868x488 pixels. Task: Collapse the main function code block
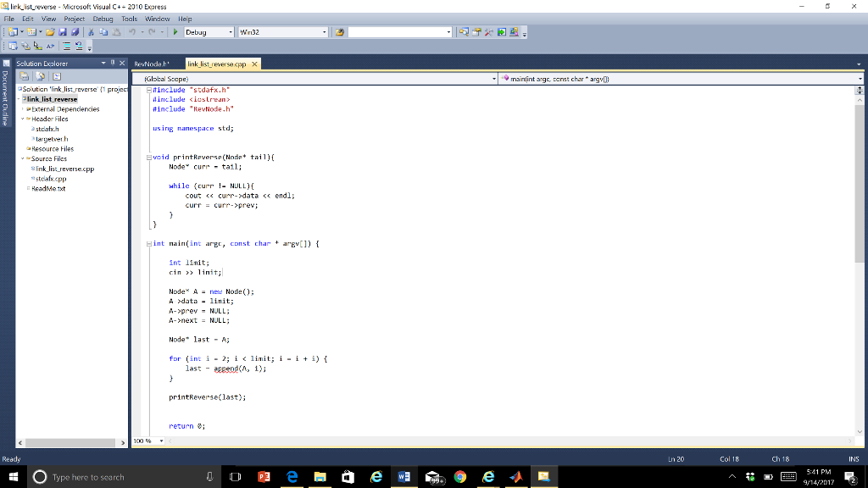(x=149, y=243)
